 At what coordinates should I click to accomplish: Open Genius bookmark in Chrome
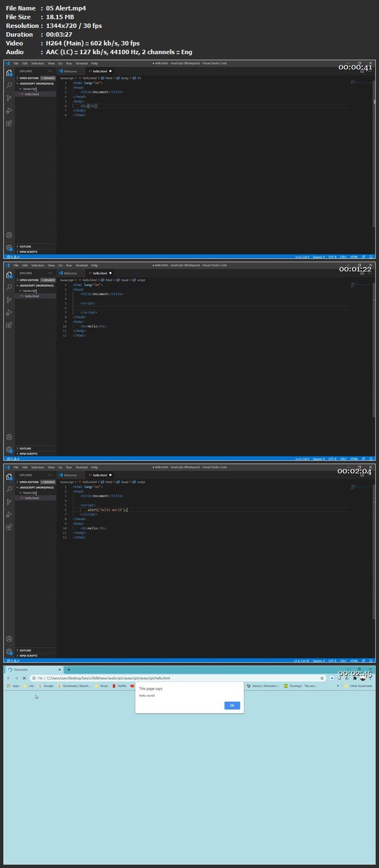263,686
